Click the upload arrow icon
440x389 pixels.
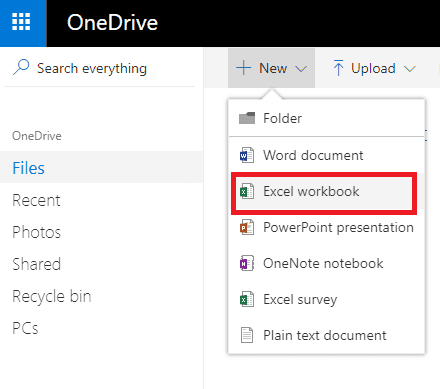tap(338, 68)
